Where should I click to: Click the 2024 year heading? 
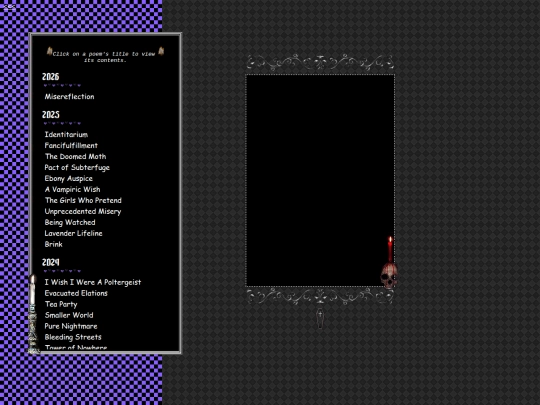[x=51, y=262]
